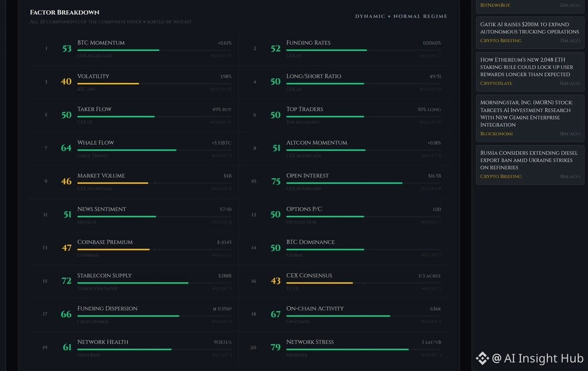The width and height of the screenshot is (588, 371).
Task: Click the 49/51 Long/Short Ratio value
Action: pos(435,76)
